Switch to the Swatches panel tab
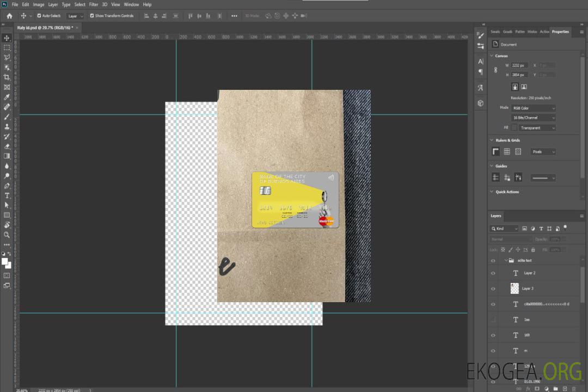 (x=495, y=32)
